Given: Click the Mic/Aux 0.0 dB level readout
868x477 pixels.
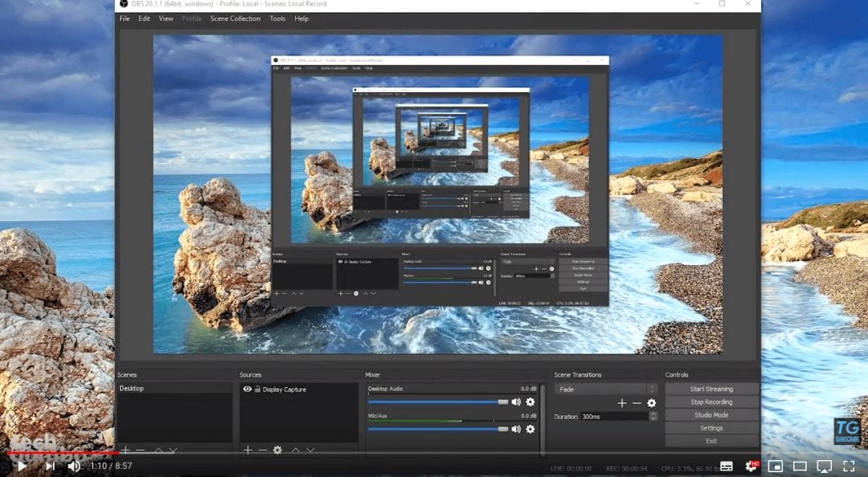Looking at the screenshot, I should (x=529, y=416).
